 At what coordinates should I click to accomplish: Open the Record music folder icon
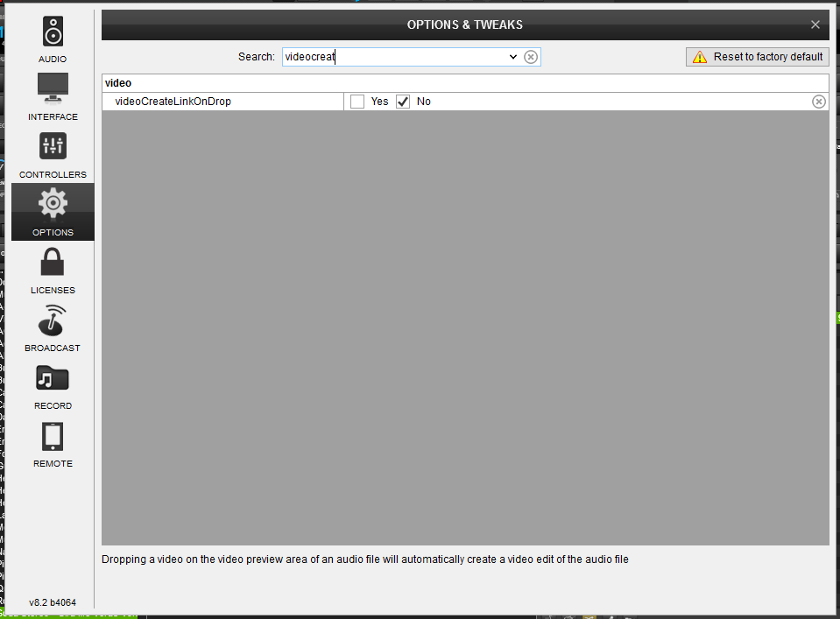coord(53,378)
